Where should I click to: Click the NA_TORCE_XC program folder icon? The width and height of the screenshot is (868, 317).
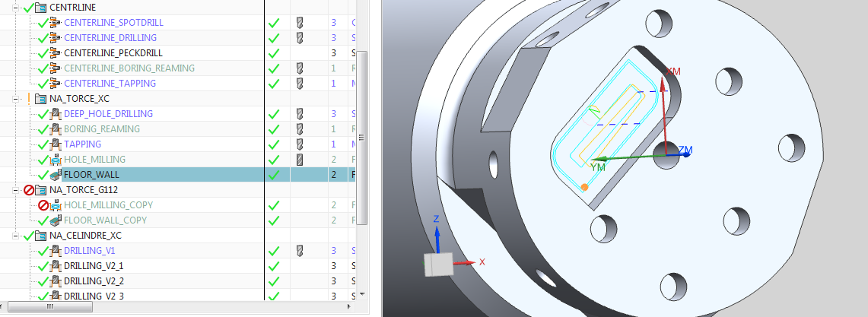click(40, 99)
